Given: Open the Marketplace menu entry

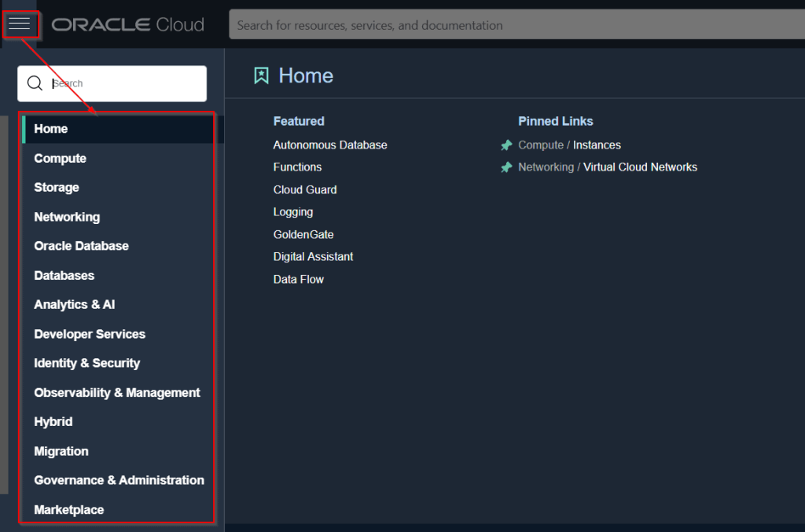Looking at the screenshot, I should pos(68,509).
